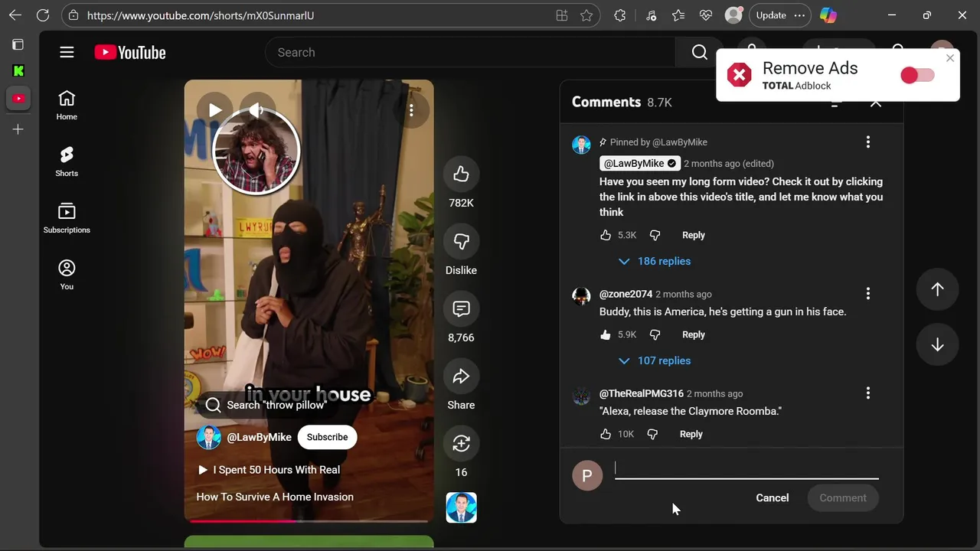980x551 pixels.
Task: Open comments icon showing 8,766
Action: coord(461,309)
